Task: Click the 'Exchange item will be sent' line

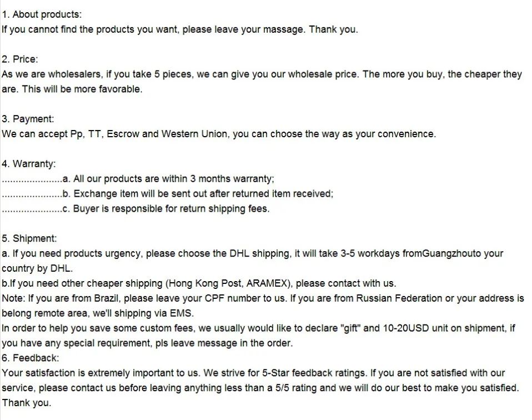Action: [198, 194]
